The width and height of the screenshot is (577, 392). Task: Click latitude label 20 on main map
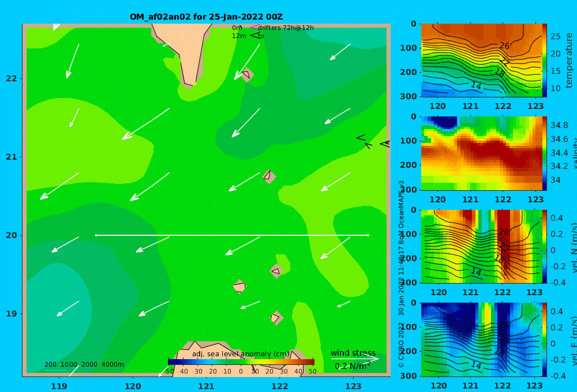12,235
